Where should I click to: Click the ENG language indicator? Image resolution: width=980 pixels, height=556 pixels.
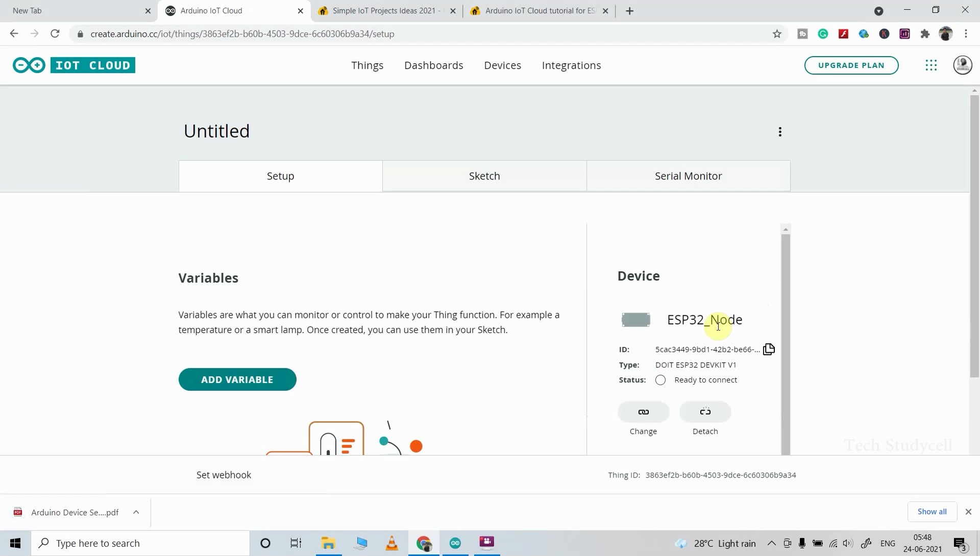coord(888,543)
